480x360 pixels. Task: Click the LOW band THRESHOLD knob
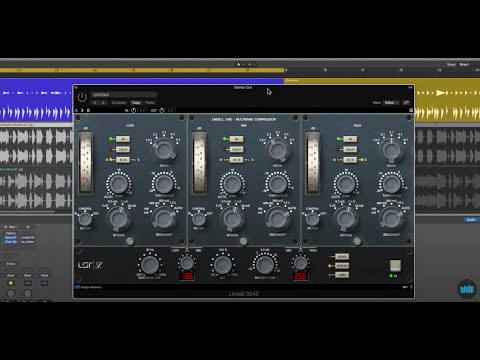(x=164, y=184)
